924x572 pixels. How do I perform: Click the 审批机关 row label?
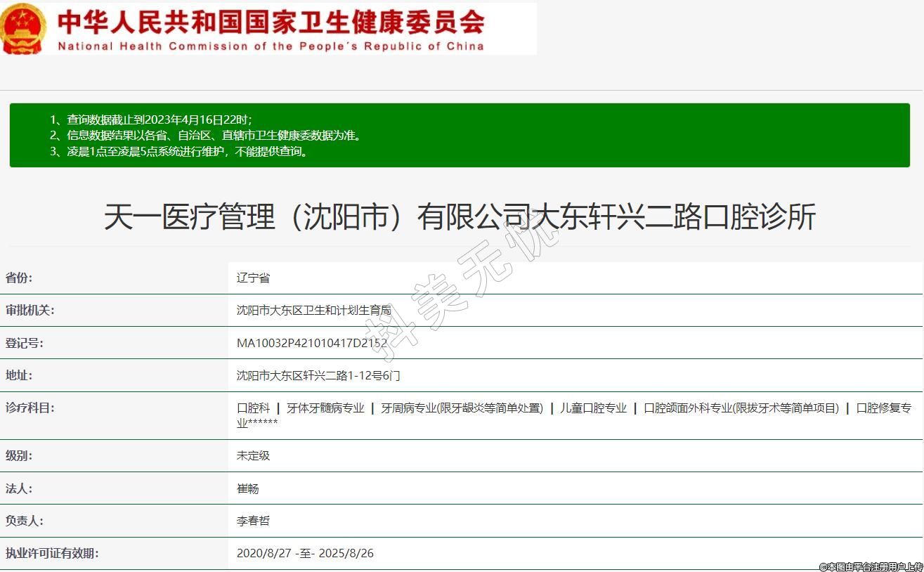click(30, 311)
